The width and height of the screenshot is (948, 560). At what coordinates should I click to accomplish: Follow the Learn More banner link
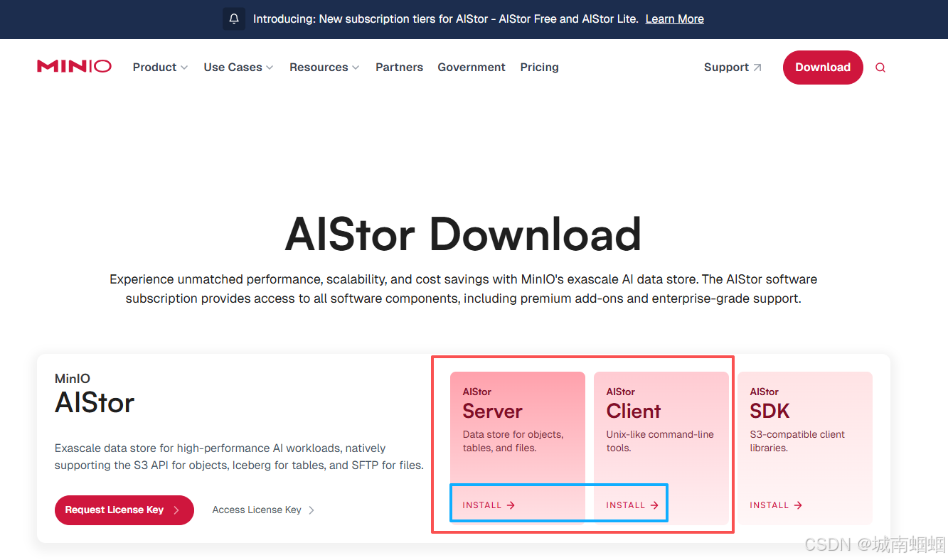[674, 19]
